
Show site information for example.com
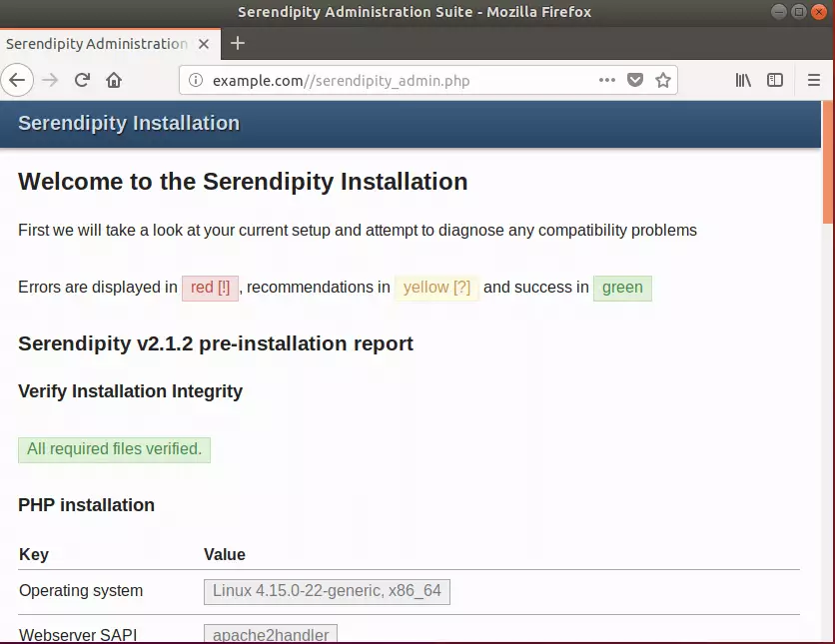(x=196, y=80)
